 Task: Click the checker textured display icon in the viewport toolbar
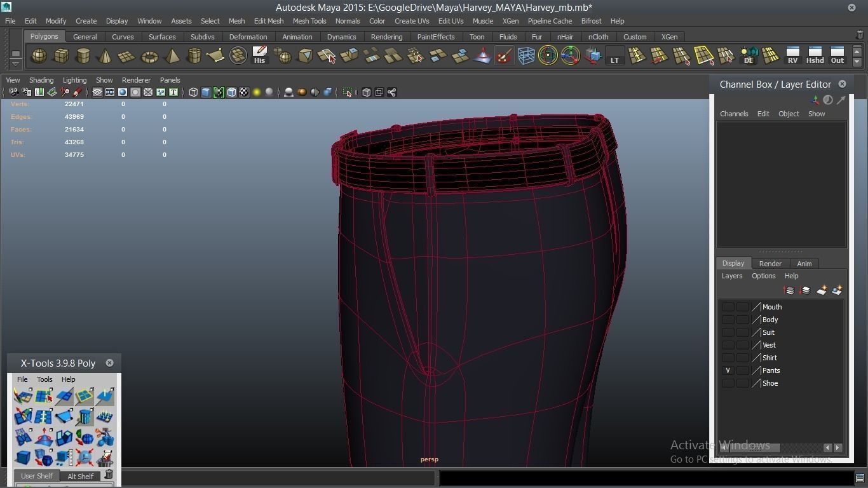coord(244,92)
